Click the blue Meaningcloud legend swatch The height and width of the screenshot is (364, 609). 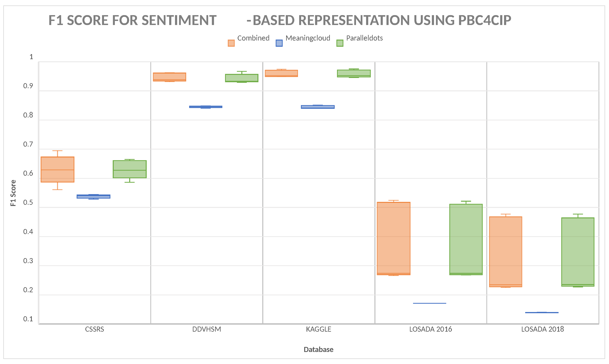(279, 43)
